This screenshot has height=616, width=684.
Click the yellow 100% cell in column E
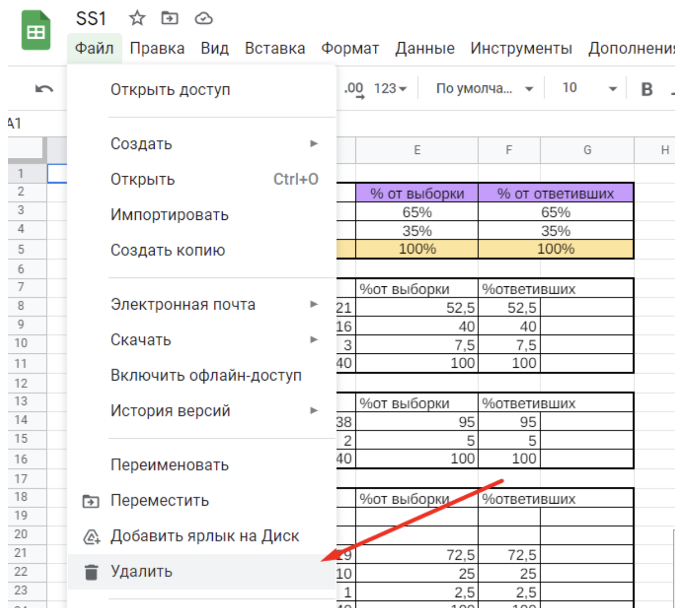click(x=417, y=249)
